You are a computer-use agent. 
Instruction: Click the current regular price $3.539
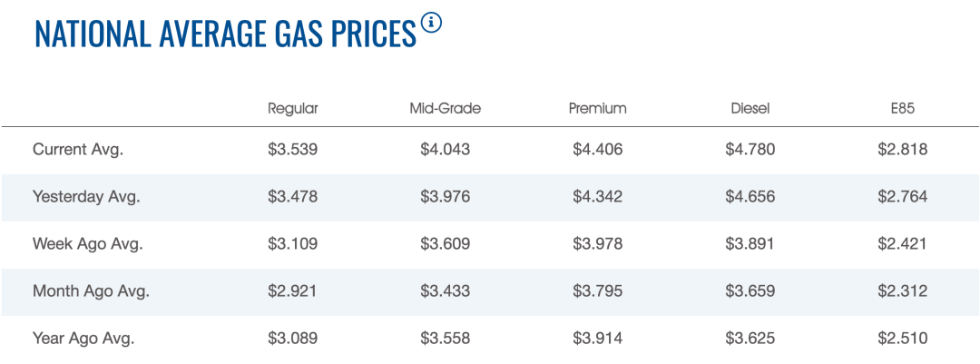click(x=293, y=150)
